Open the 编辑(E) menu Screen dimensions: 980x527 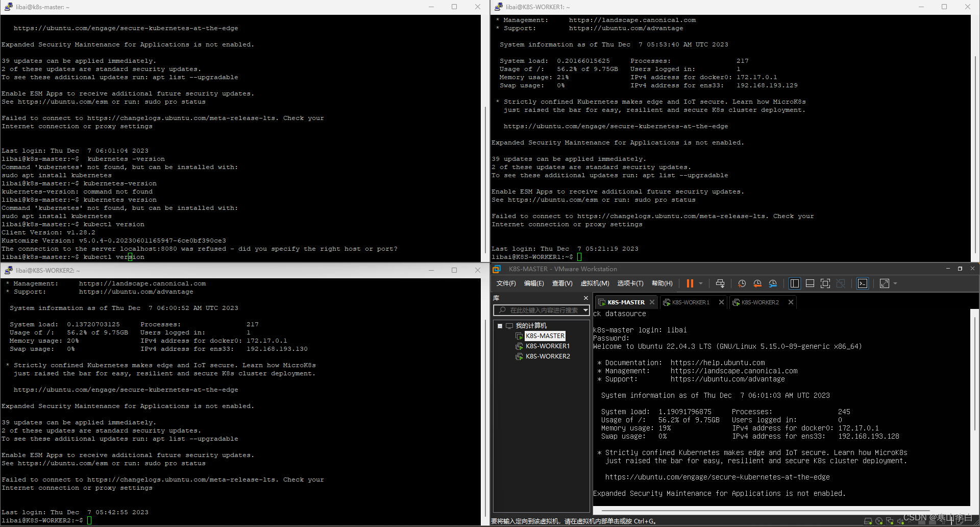534,283
